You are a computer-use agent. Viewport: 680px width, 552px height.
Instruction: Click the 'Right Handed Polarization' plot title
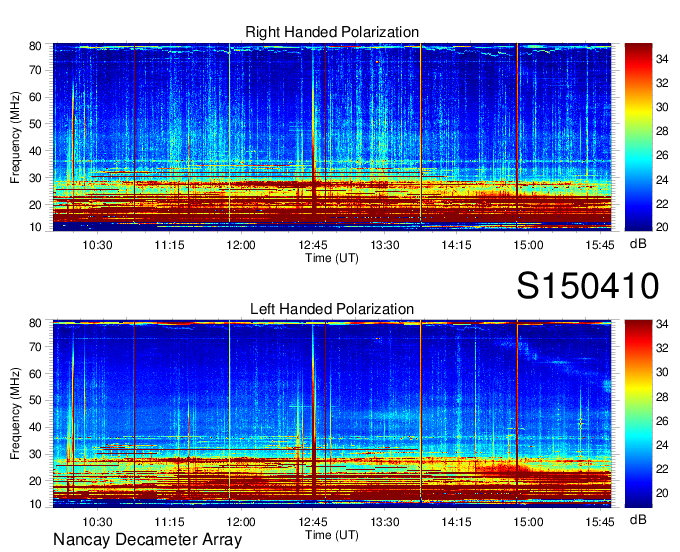[x=332, y=32]
